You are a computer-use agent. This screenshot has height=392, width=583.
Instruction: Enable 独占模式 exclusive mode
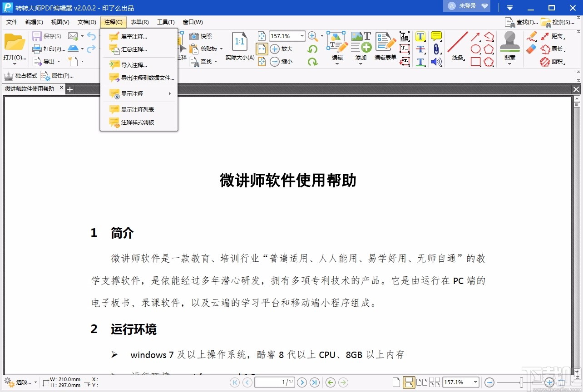(25, 75)
